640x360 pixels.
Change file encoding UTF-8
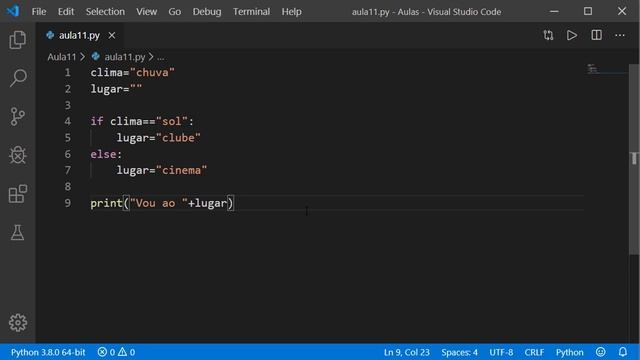[x=501, y=352]
